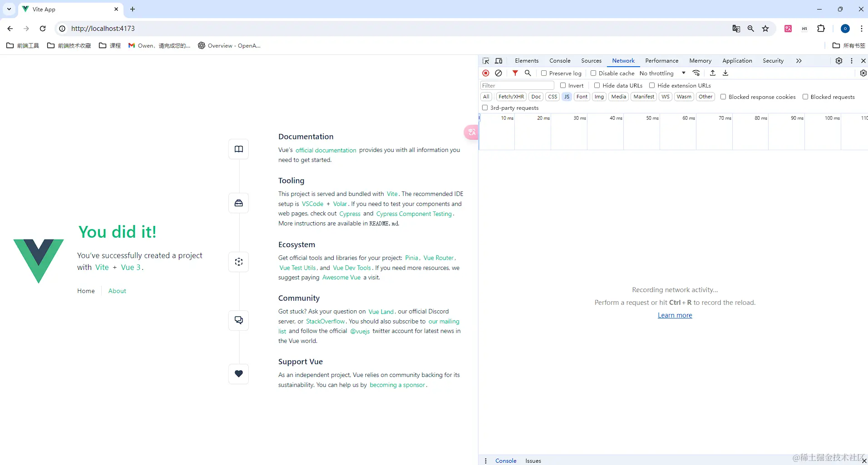This screenshot has width=868, height=465.
Task: Open the tab search dropdown arrow
Action: click(9, 9)
